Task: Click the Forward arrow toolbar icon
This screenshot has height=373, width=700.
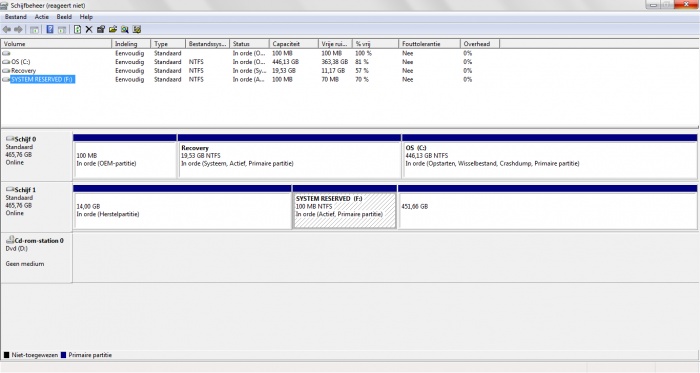Action: pos(18,29)
